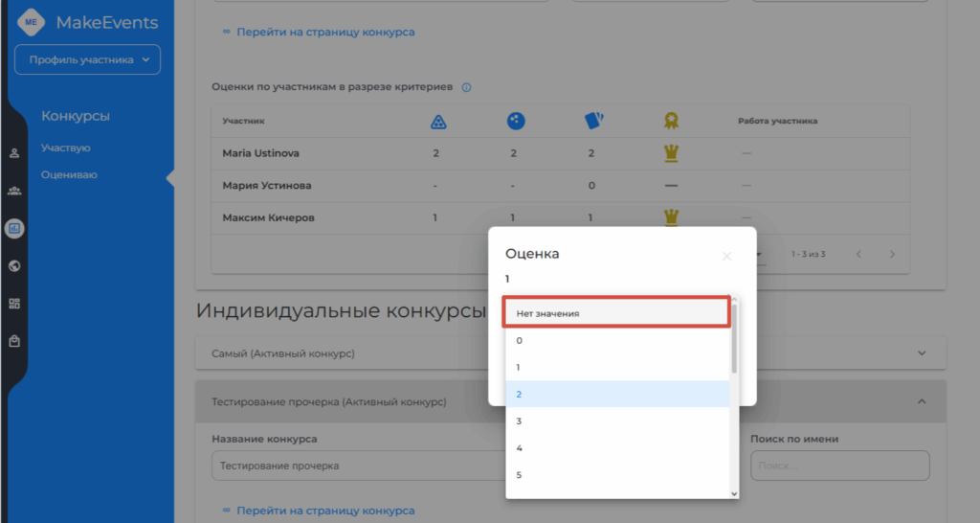This screenshot has height=523, width=980.
Task: Click the group of people sidebar icon
Action: coord(14,191)
